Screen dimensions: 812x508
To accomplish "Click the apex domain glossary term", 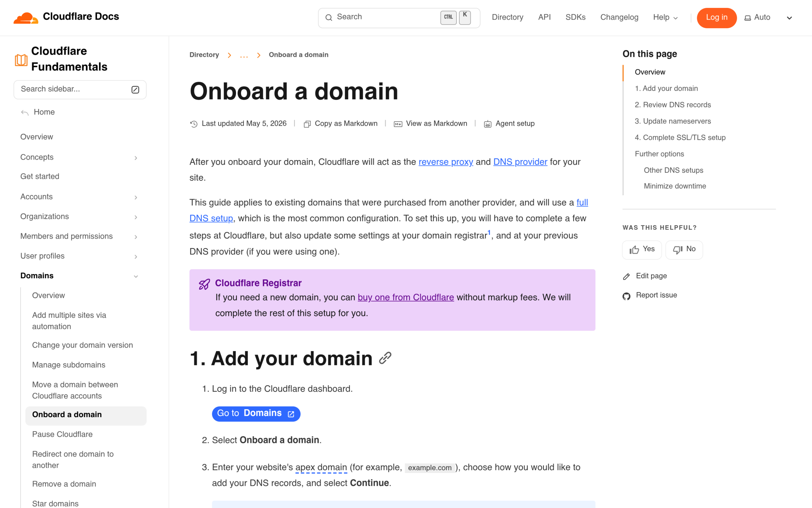I will pos(321,467).
